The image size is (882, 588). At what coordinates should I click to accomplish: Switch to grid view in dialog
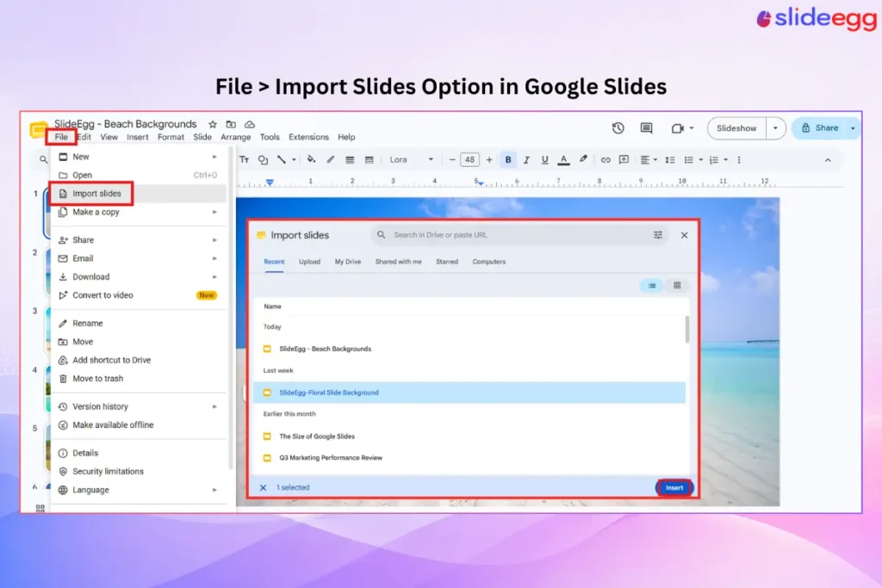click(x=677, y=286)
